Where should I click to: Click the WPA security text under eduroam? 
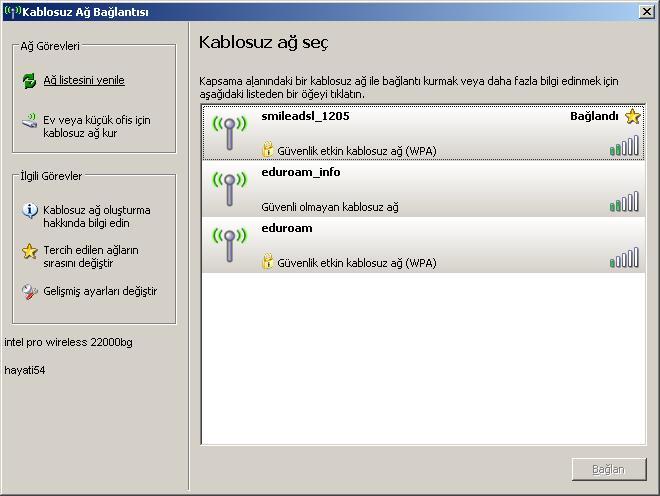coord(357,263)
